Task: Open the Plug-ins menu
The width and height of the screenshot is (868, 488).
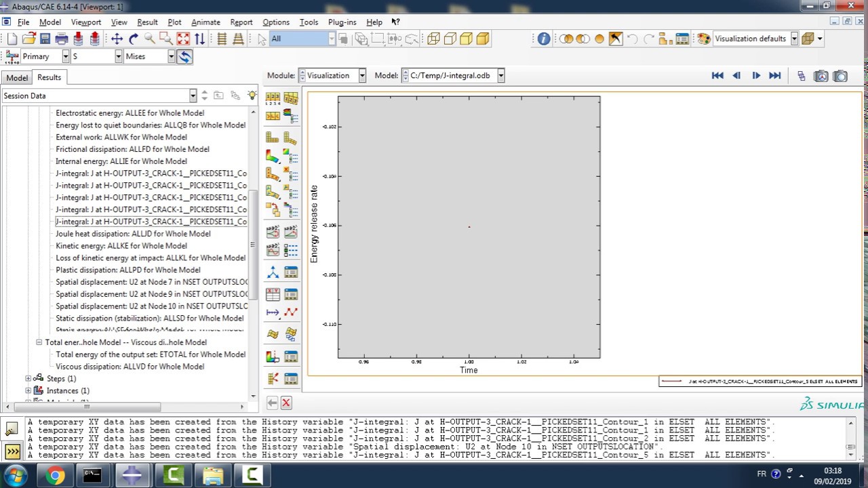Action: (x=342, y=22)
